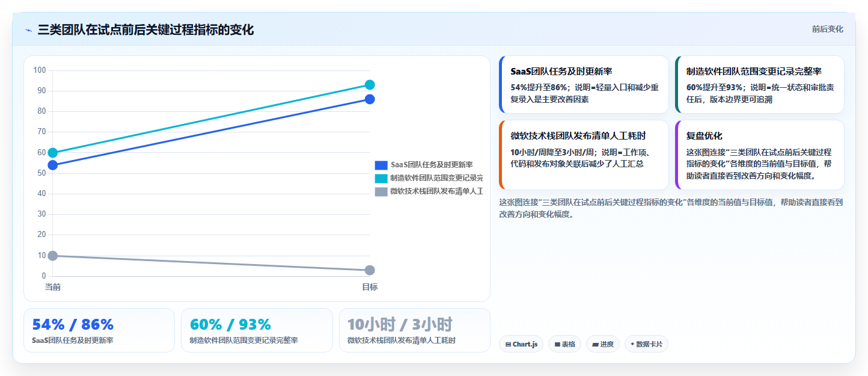
Task: Toggle the cyan 制造软件团队范围变更记录 legend swatch
Action: [381, 178]
